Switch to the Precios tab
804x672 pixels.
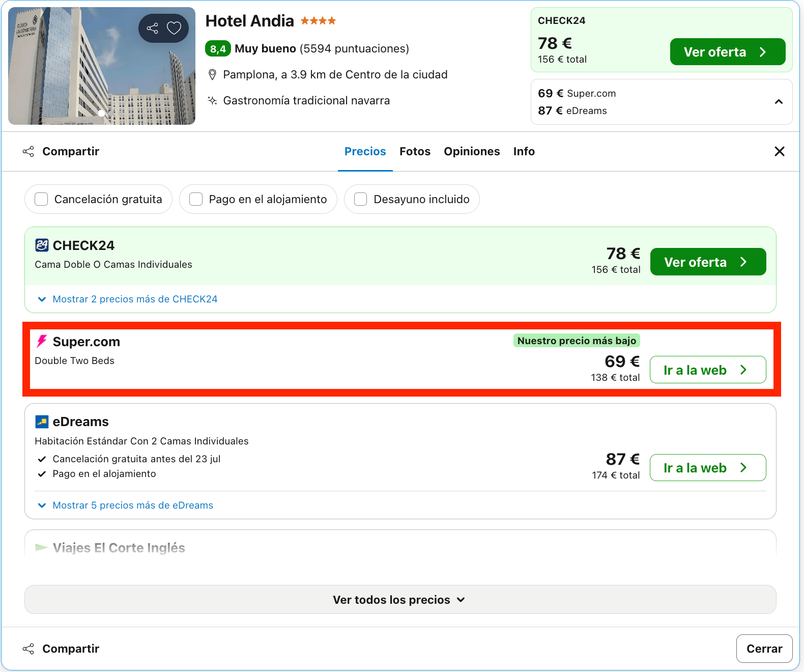coord(365,151)
